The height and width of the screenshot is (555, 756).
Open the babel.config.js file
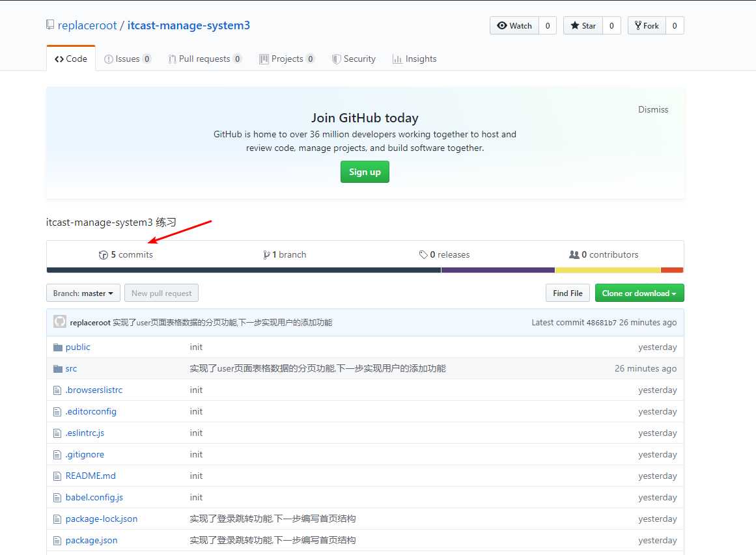coord(94,497)
